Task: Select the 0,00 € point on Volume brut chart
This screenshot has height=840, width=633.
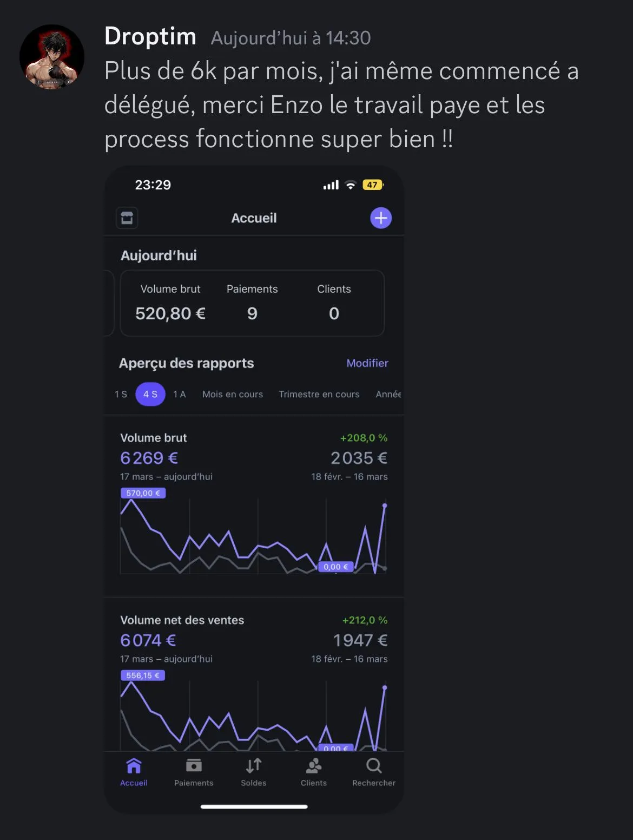Action: click(x=336, y=567)
